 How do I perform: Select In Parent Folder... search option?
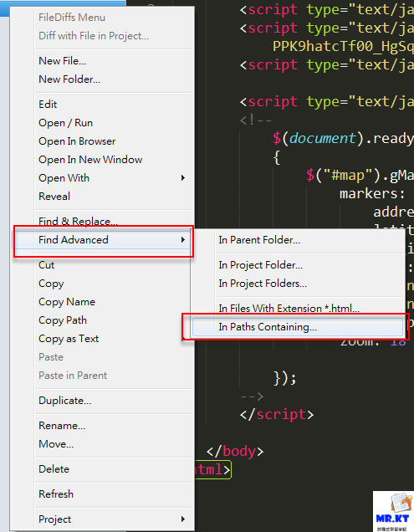point(259,240)
